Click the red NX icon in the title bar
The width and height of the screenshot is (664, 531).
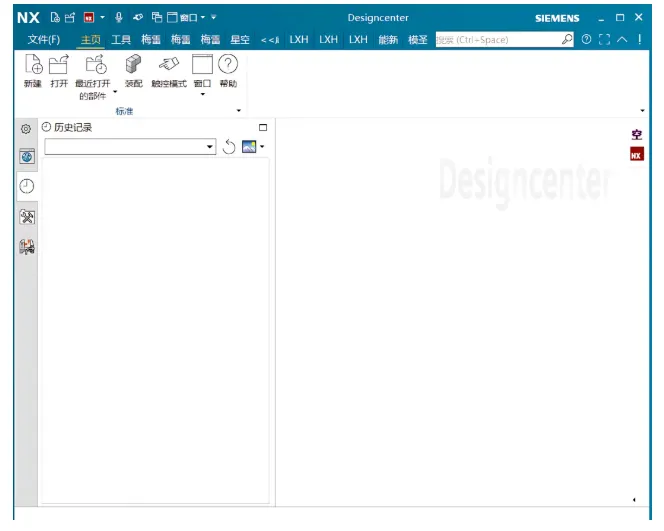[x=89, y=17]
